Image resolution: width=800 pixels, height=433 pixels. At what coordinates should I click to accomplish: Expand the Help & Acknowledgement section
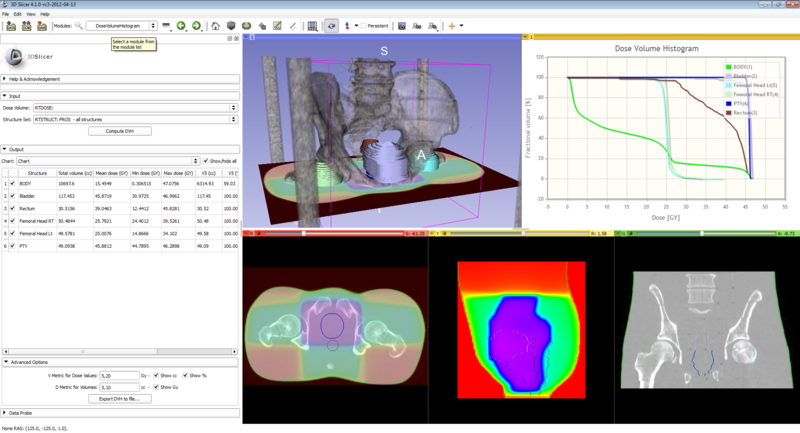click(x=120, y=79)
